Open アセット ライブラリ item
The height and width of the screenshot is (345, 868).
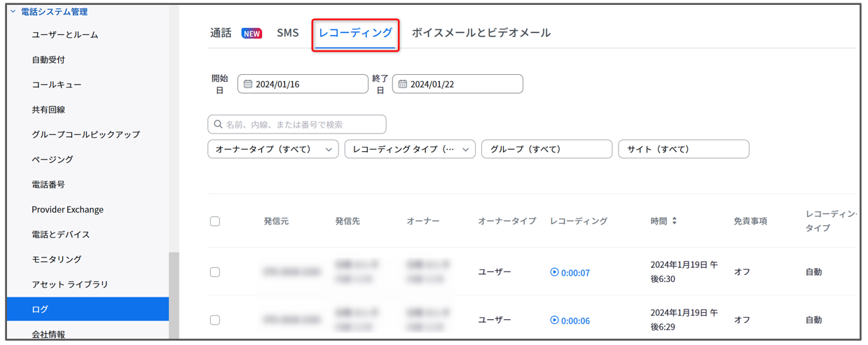tap(70, 284)
